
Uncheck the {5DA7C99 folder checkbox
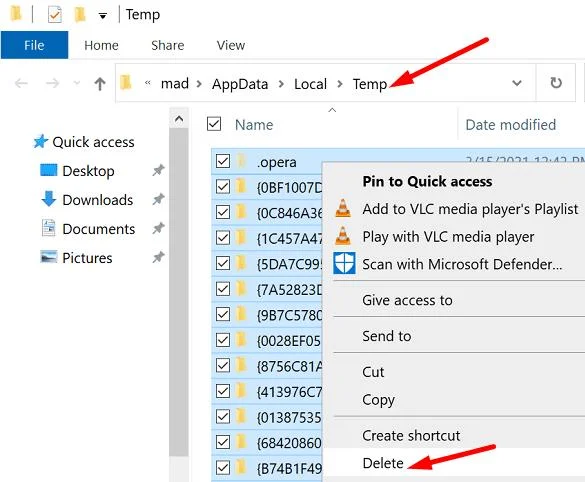pos(223,263)
